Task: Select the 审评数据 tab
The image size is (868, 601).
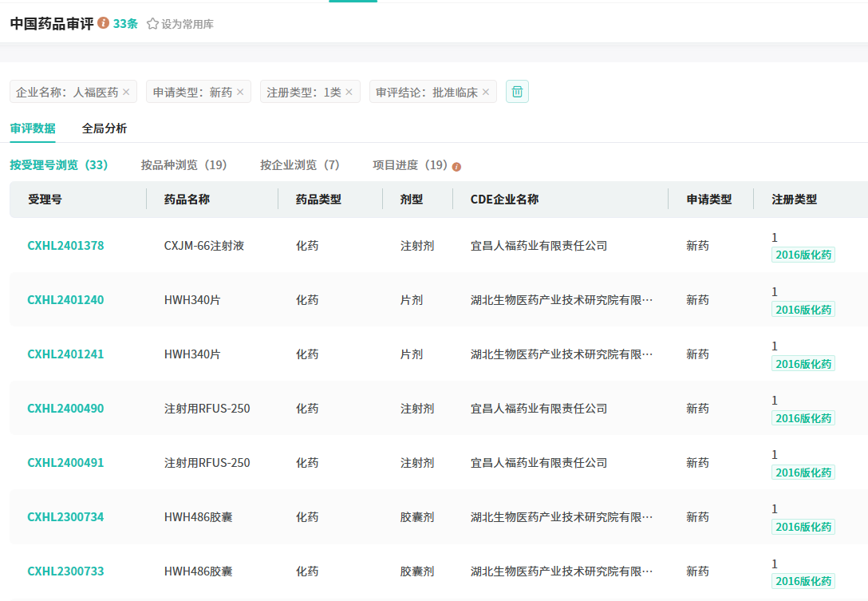Action: [33, 129]
